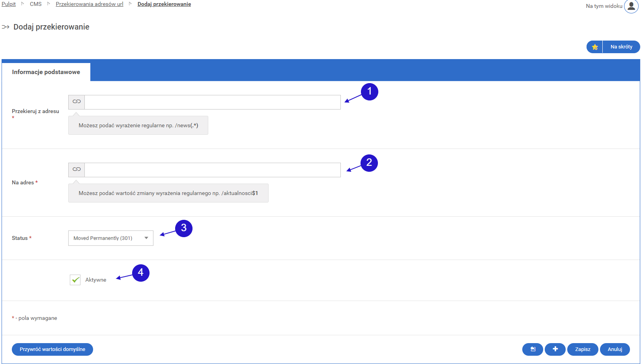The width and height of the screenshot is (641, 364).
Task: Click the arrow on Moved Permanently (301) select
Action: [x=146, y=238]
